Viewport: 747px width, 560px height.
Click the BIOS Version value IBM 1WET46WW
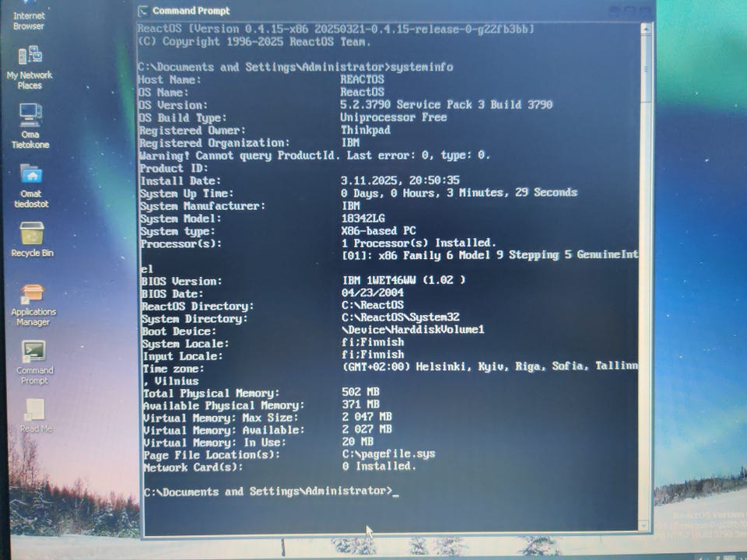403,280
